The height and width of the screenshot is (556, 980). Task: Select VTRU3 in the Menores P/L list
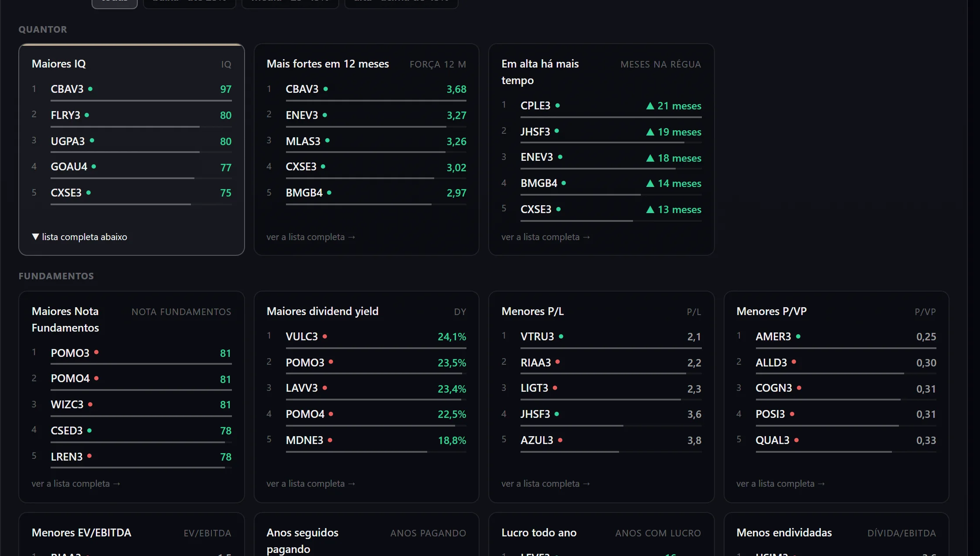[537, 336]
